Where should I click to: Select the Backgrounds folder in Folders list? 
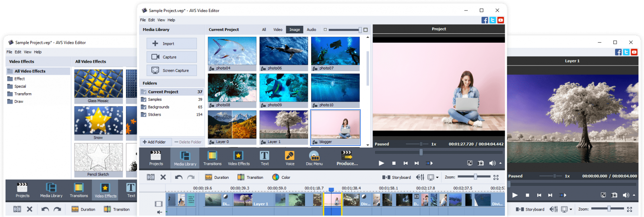(159, 107)
